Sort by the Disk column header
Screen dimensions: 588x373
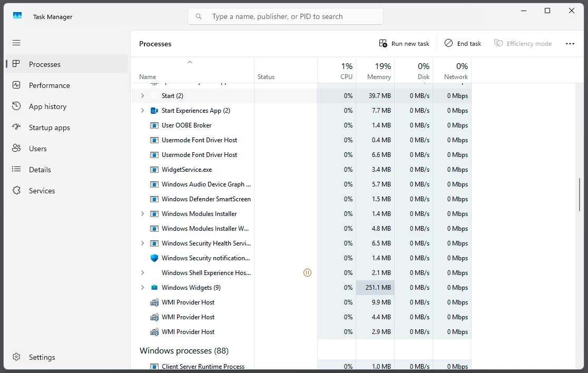click(414, 70)
